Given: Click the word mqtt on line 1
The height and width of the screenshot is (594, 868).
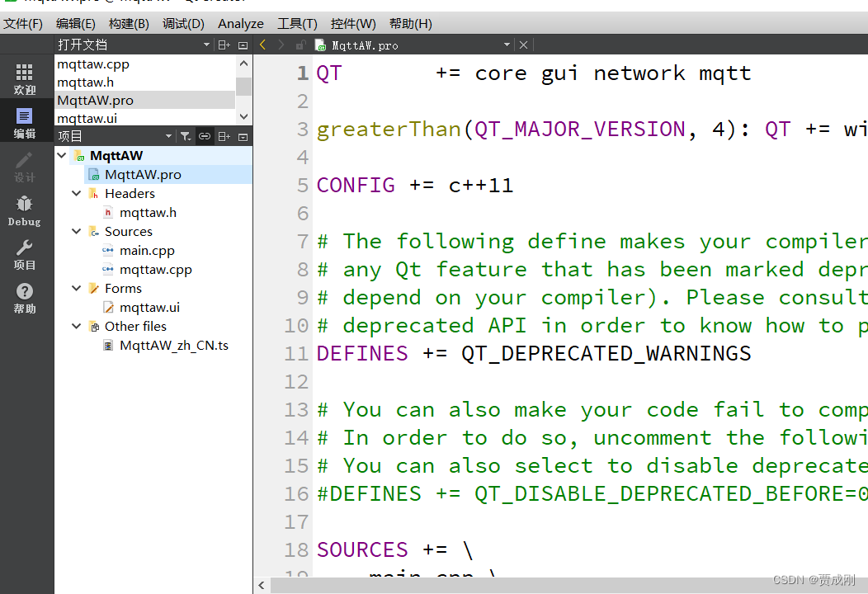Looking at the screenshot, I should [725, 73].
